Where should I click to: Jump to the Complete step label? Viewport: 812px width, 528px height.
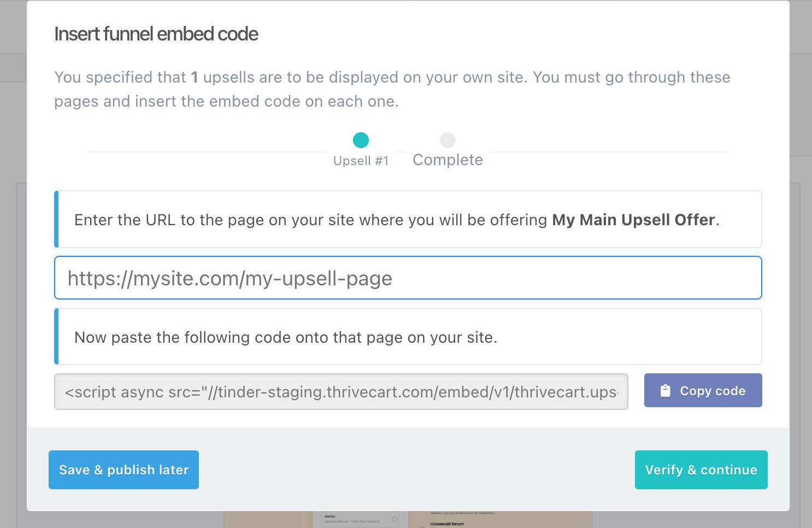448,160
